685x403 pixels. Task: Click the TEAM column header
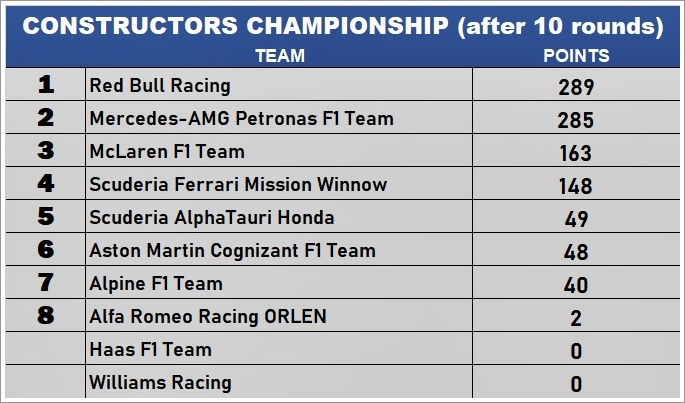click(280, 56)
